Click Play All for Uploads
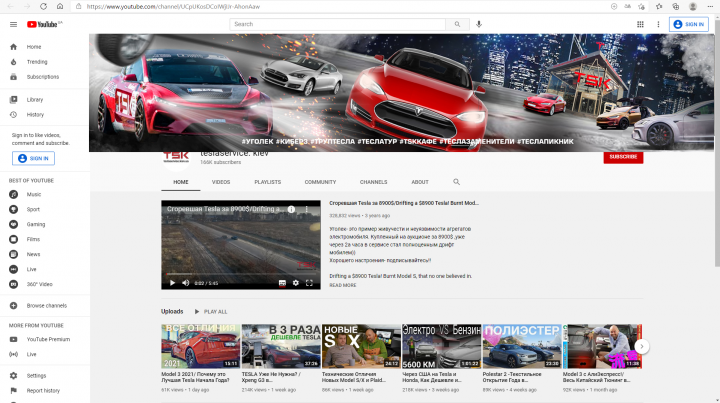 pyautogui.click(x=211, y=312)
